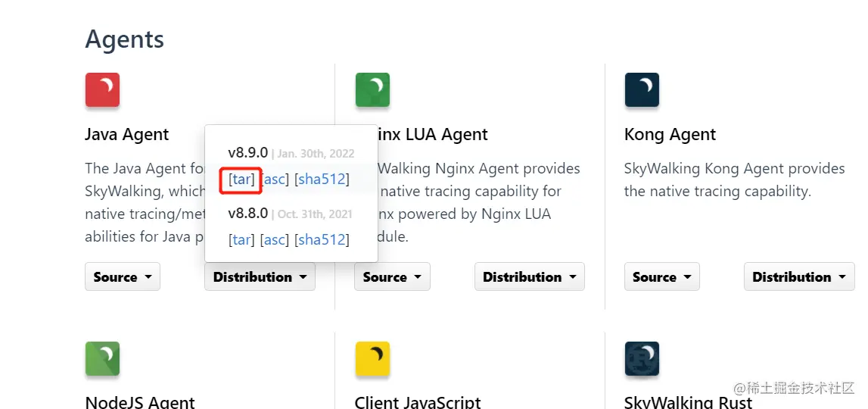
Task: Click the Nginx LUA Agent description text
Action: point(479,203)
